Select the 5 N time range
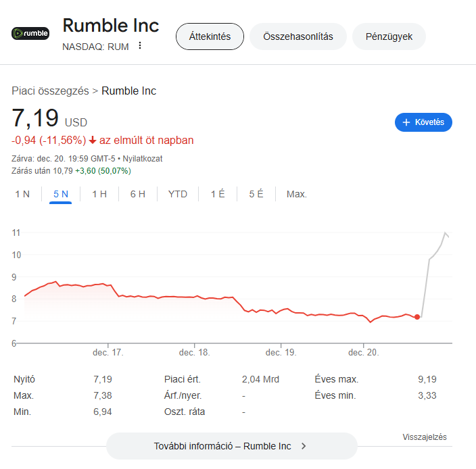Screen dimensions: 476x469 tap(60, 194)
